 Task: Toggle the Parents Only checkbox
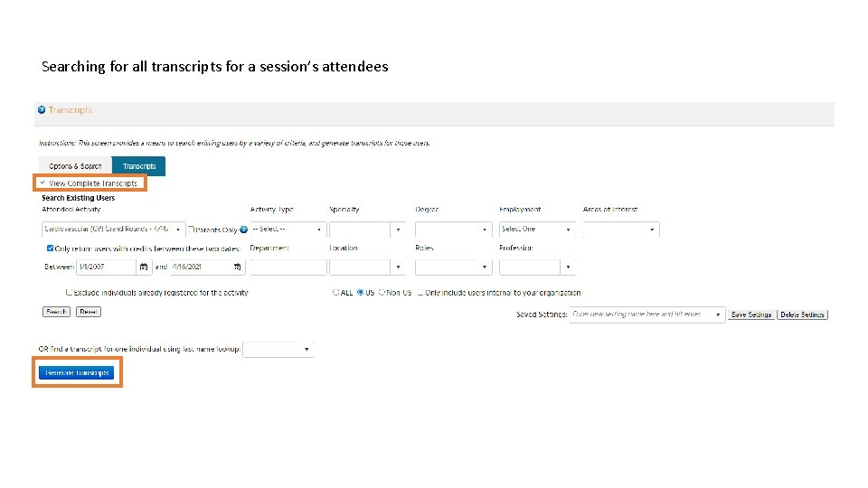pos(192,230)
